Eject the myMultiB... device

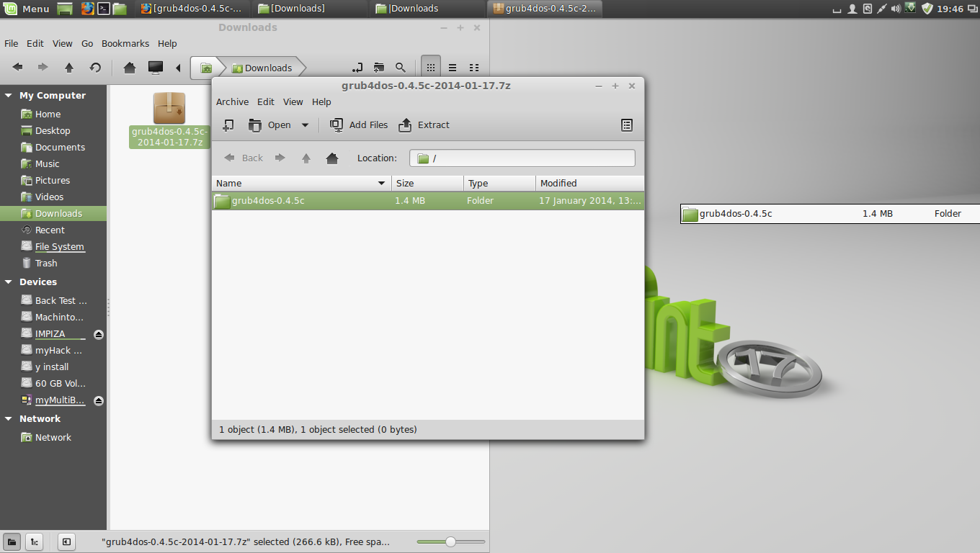99,400
